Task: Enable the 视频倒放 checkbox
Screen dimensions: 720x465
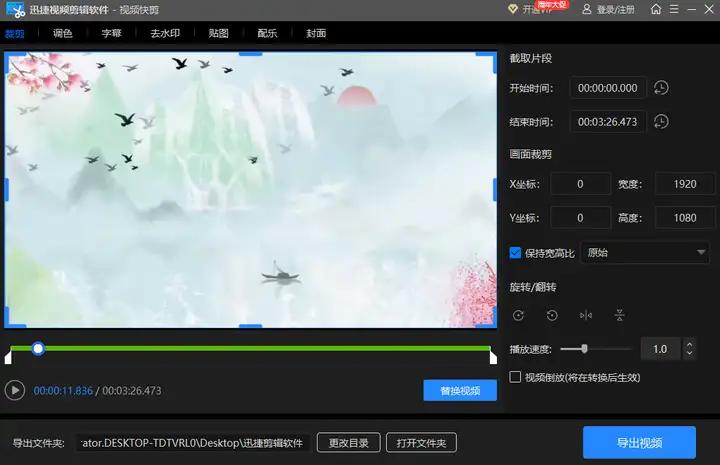Action: pyautogui.click(x=516, y=377)
